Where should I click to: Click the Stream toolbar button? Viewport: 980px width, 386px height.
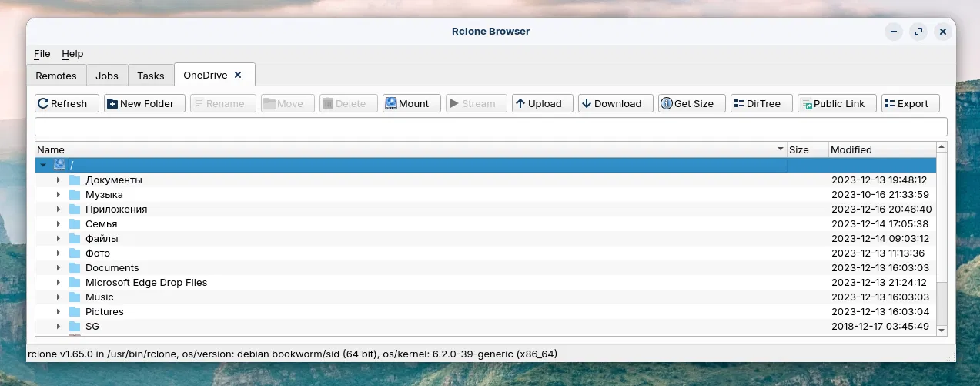477,103
